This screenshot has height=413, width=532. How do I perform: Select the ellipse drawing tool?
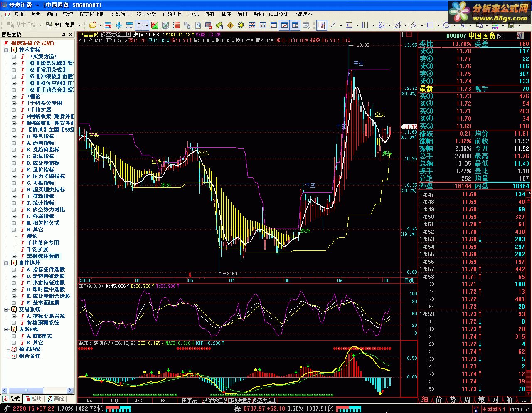446,25
